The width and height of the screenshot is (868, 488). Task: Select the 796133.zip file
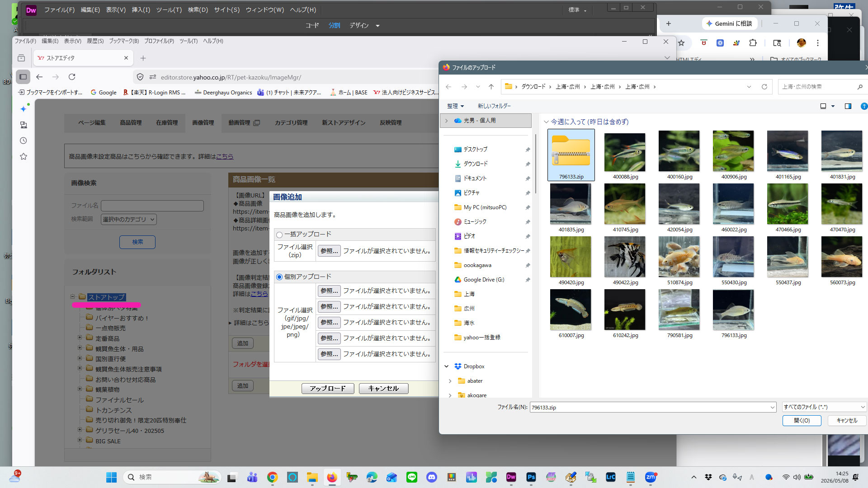[x=571, y=155]
